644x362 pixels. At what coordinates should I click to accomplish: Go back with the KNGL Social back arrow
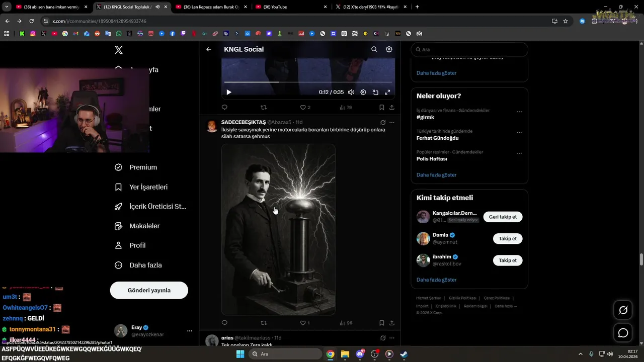coord(209,49)
